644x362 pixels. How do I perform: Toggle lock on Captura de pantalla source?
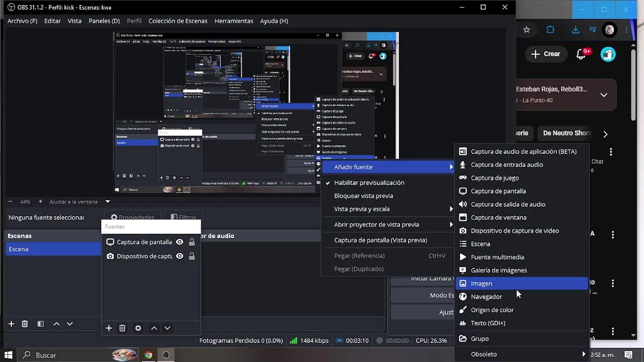192,242
